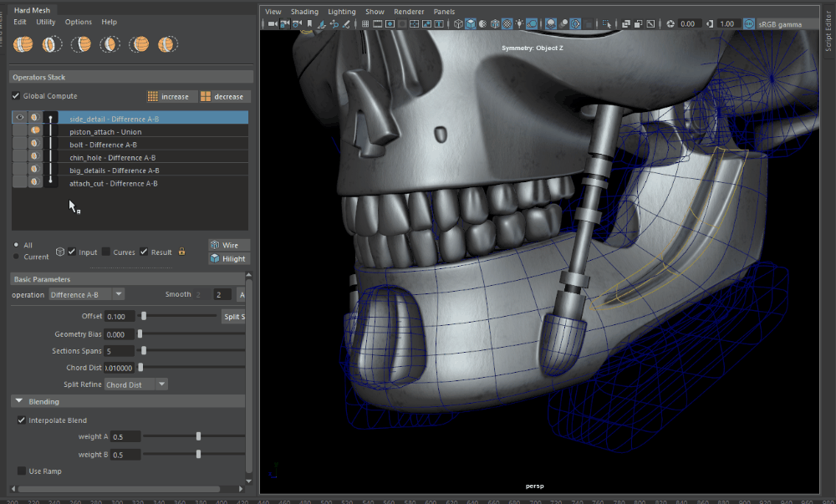836x504 pixels.
Task: Click the Wire button
Action: (229, 245)
